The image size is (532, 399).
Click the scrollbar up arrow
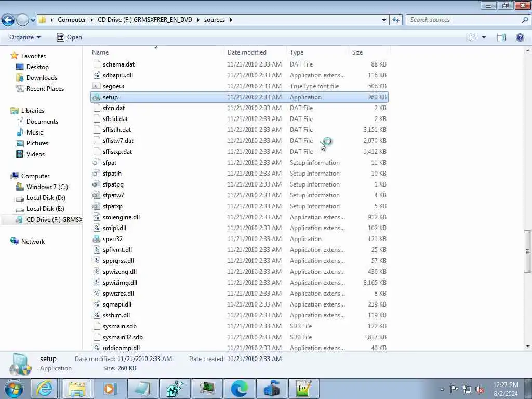[x=527, y=50]
